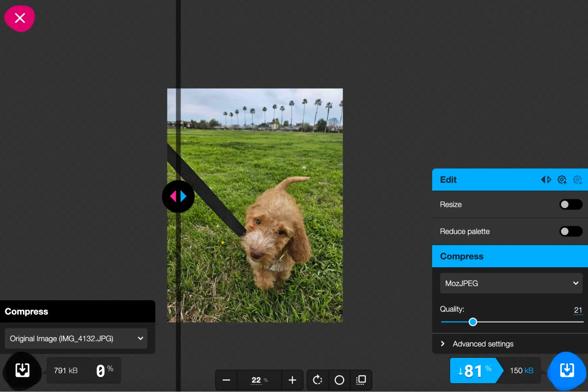Close the editor with the pink X button
This screenshot has width=588, height=392.
[20, 18]
